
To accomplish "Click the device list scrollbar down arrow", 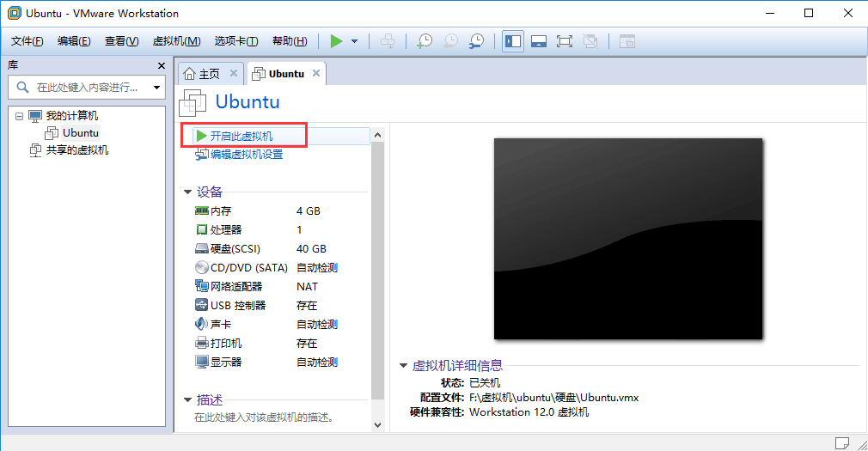I will 377,425.
